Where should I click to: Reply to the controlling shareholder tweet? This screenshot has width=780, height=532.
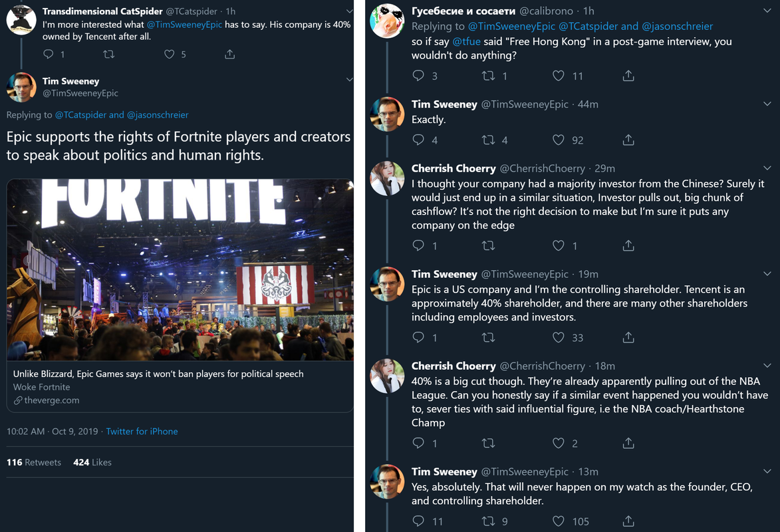[x=418, y=338]
